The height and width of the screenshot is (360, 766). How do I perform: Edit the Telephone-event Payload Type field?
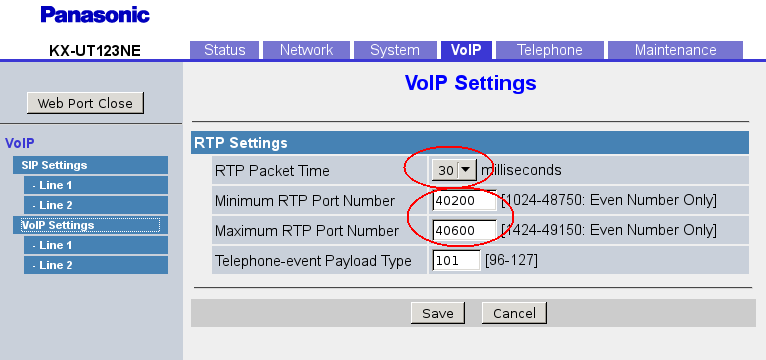point(456,260)
